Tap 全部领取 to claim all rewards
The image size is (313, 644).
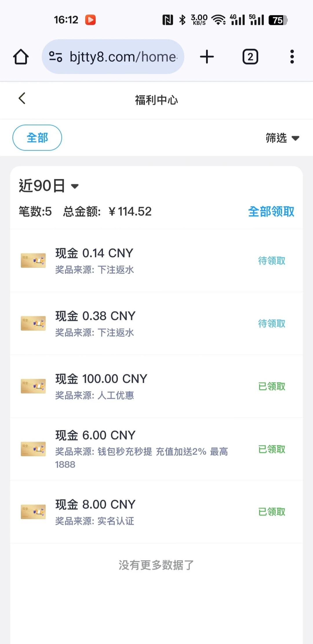click(271, 212)
